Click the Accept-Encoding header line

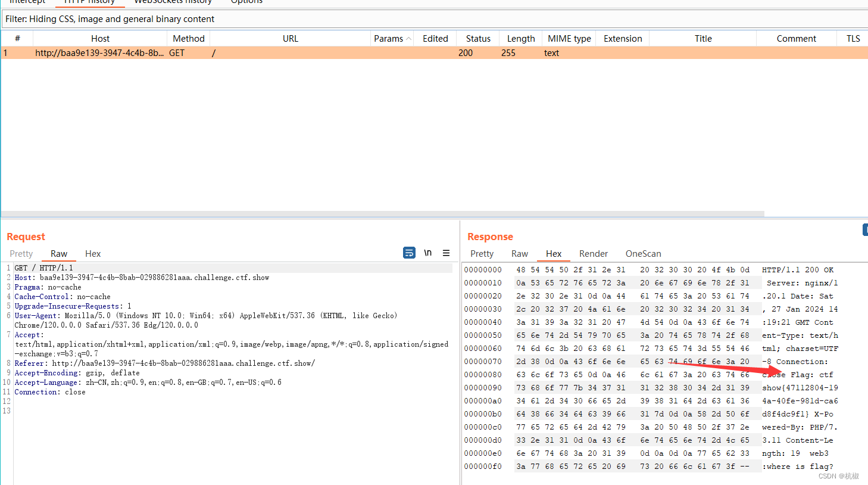(x=77, y=373)
